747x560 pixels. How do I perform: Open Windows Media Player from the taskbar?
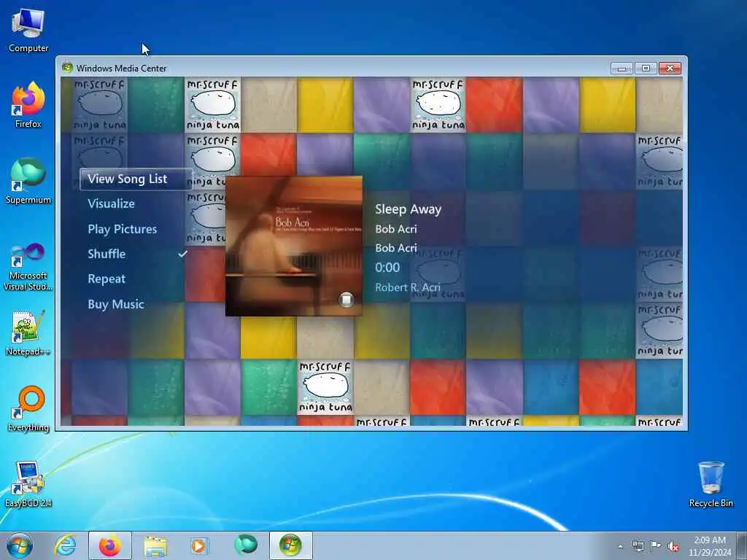click(198, 545)
